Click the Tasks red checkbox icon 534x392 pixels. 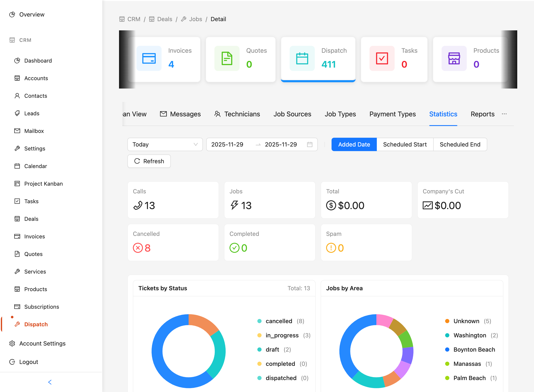click(x=381, y=58)
